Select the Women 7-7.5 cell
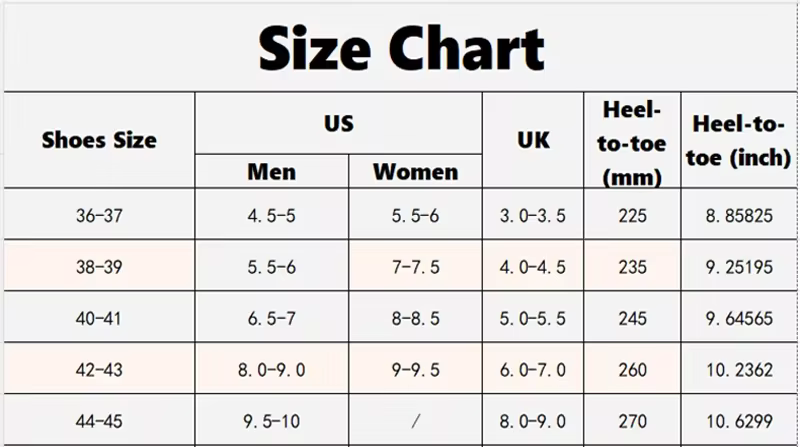The image size is (800, 447). [x=415, y=267]
